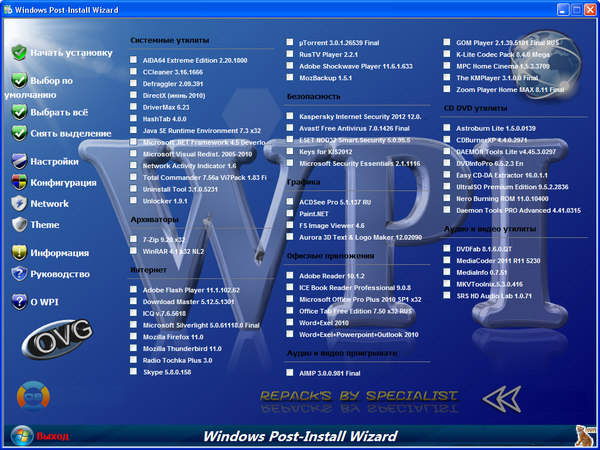This screenshot has height=450, width=600.
Task: Tick Microsoft Office Pro Plus 2010 SP1 checkbox
Action: click(x=290, y=299)
